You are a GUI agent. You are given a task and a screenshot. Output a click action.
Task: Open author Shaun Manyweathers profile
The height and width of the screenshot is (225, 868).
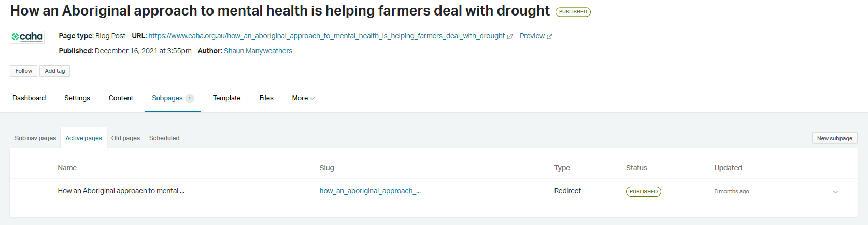tap(258, 51)
